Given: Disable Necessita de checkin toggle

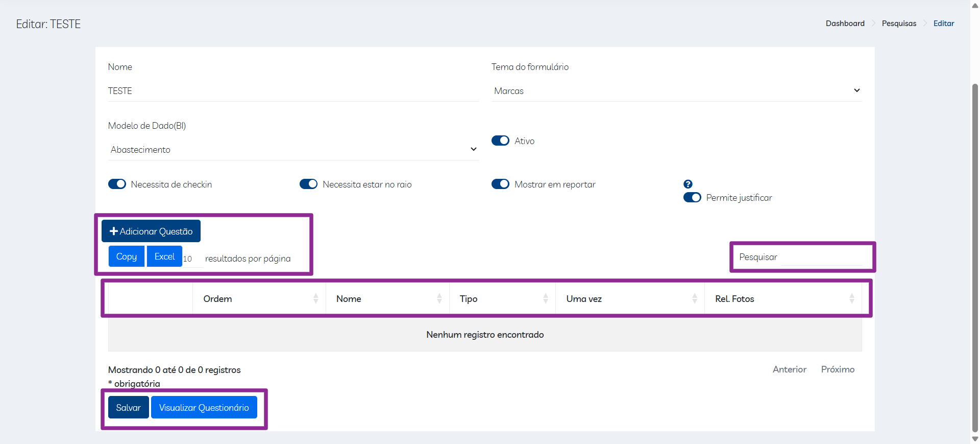Looking at the screenshot, I should tap(117, 184).
